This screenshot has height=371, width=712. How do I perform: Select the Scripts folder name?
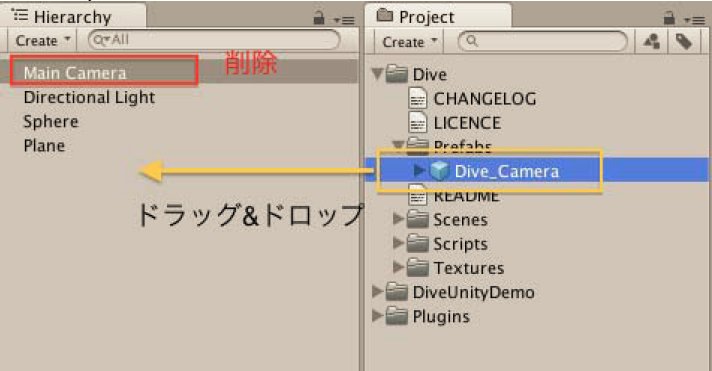pyautogui.click(x=460, y=244)
